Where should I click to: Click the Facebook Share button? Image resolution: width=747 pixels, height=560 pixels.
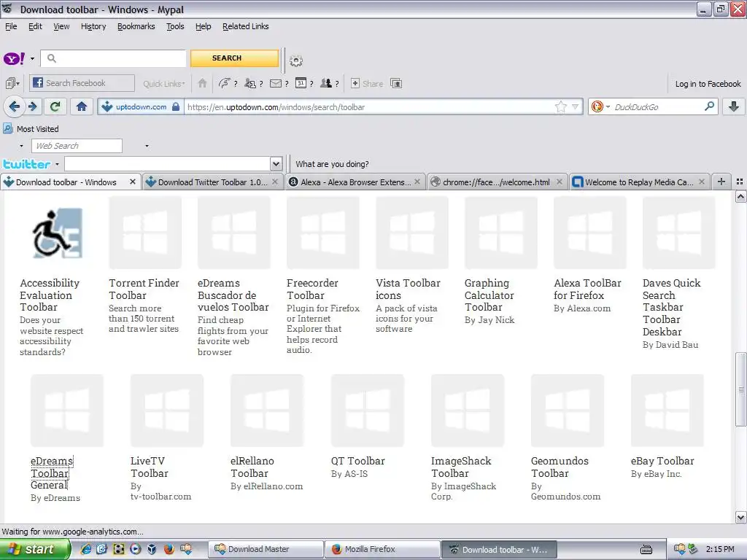(367, 84)
